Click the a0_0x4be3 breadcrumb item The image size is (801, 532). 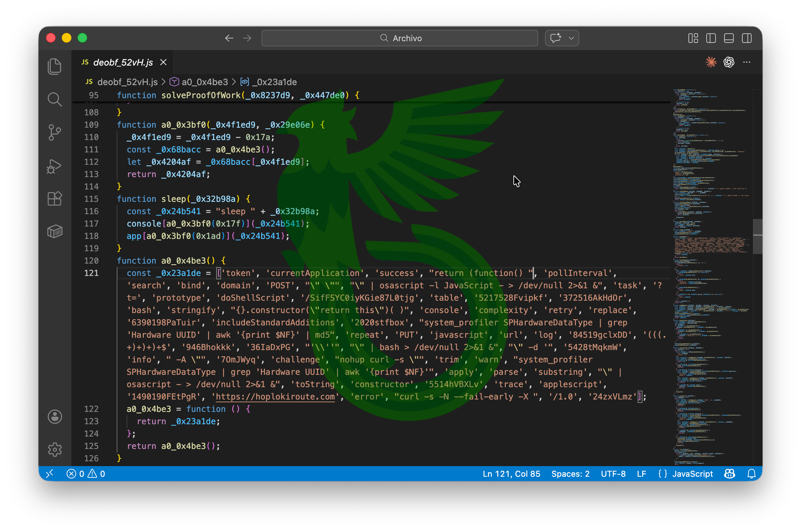pyautogui.click(x=205, y=82)
